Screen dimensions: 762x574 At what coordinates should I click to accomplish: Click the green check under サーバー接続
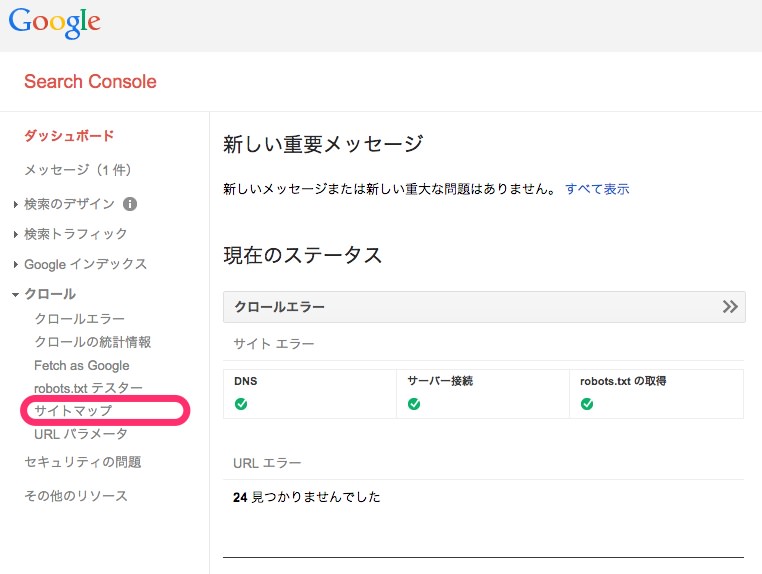click(414, 404)
